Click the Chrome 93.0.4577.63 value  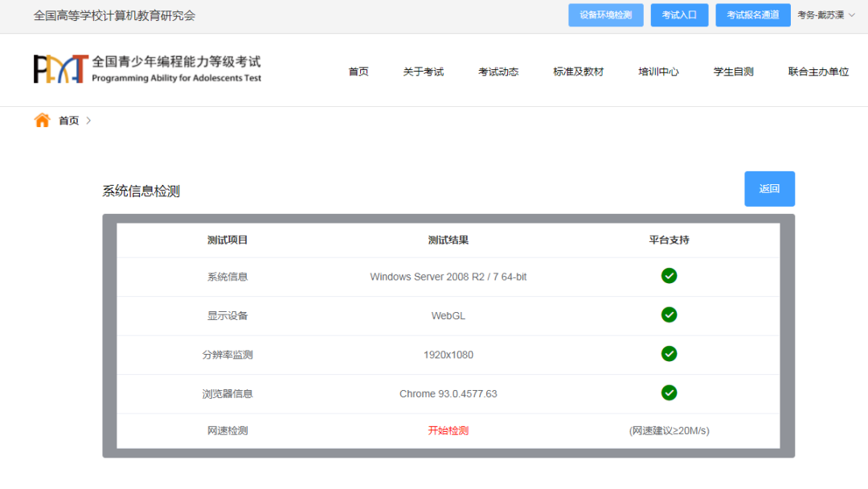coord(448,394)
